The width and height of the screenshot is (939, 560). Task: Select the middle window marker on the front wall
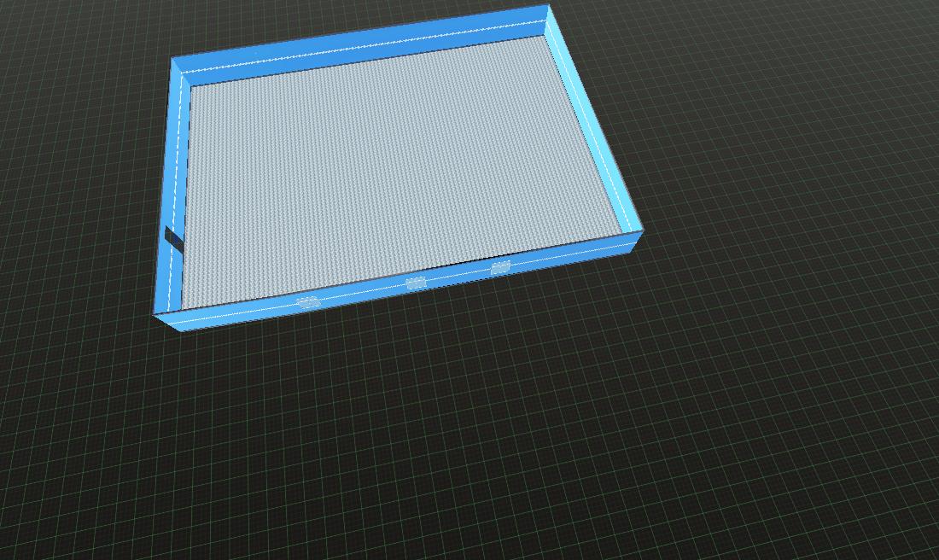[416, 283]
